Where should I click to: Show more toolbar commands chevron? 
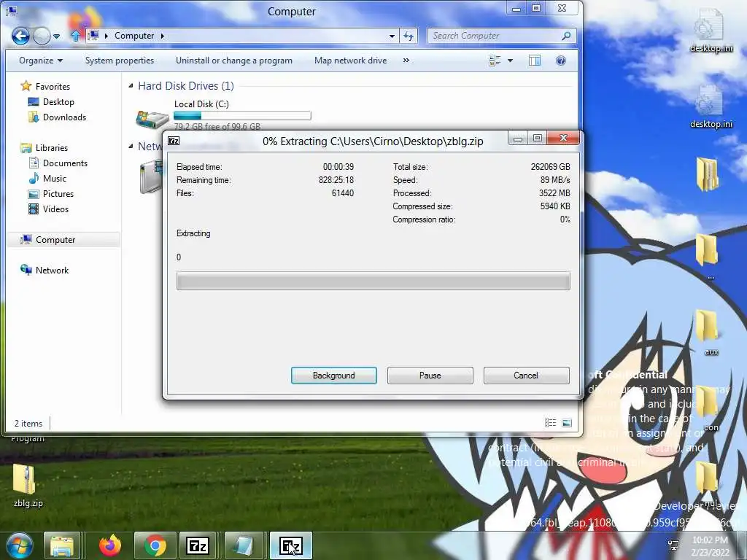[x=406, y=61]
